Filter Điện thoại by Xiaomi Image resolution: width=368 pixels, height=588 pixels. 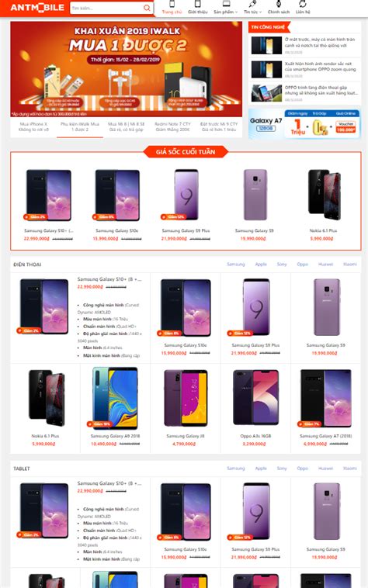point(349,265)
